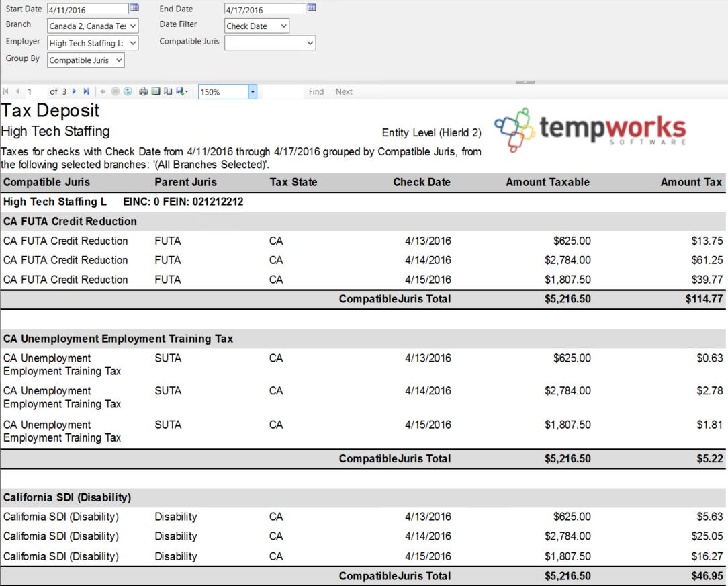
Task: Click Disability amount tax $25.05
Action: 707,536
